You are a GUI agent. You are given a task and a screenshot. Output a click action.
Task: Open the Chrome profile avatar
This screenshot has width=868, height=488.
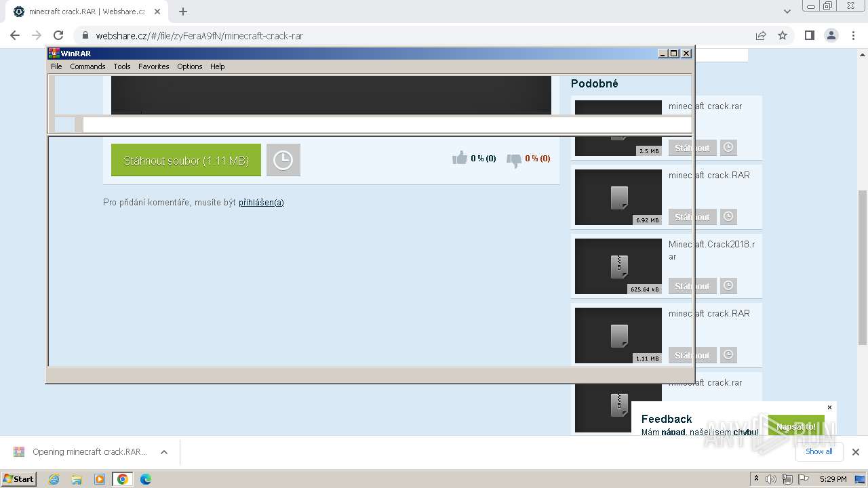coord(831,35)
